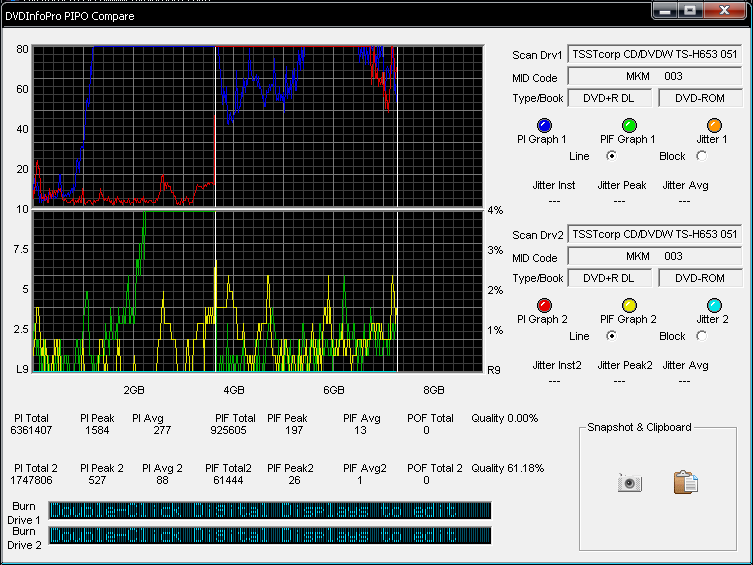Click the Burn Drive 2 digital display
The width and height of the screenshot is (753, 565).
270,536
